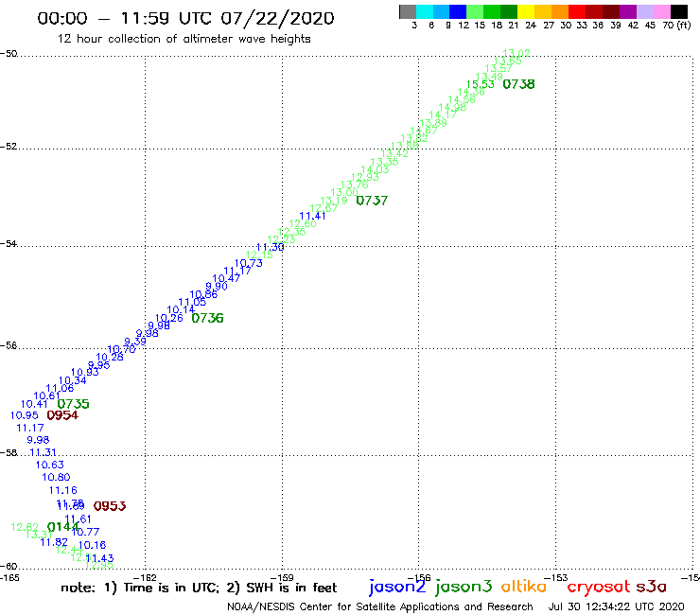Click the 10.63 wave height value
Screen dimensions: 700x615
tap(49, 466)
